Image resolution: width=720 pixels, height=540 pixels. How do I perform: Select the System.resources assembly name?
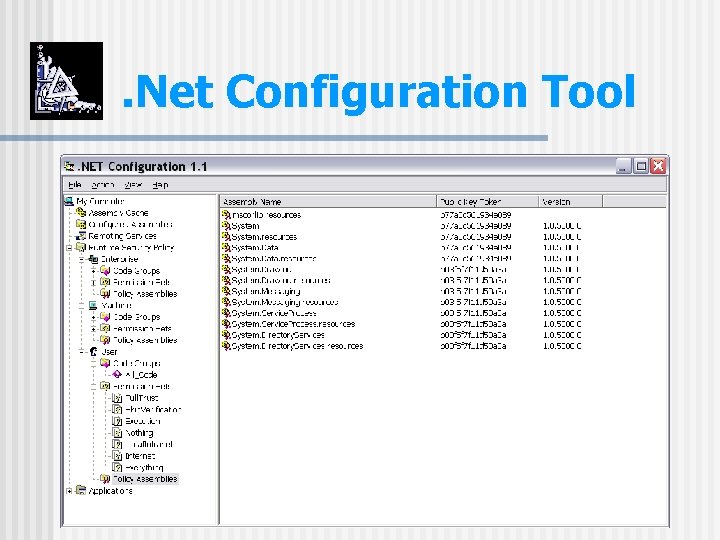point(264,237)
